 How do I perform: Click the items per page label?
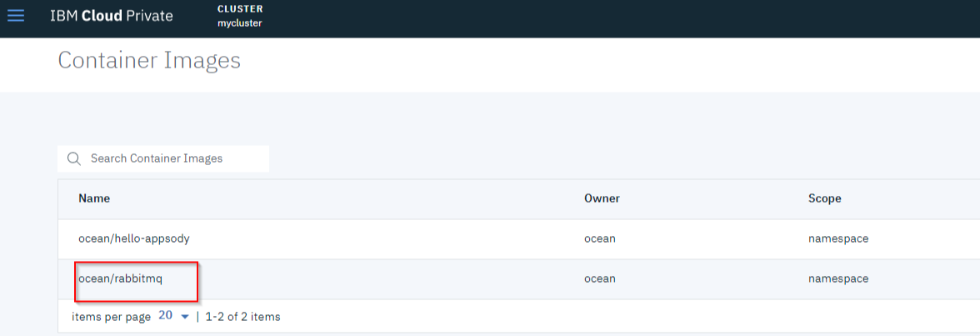[x=112, y=317]
